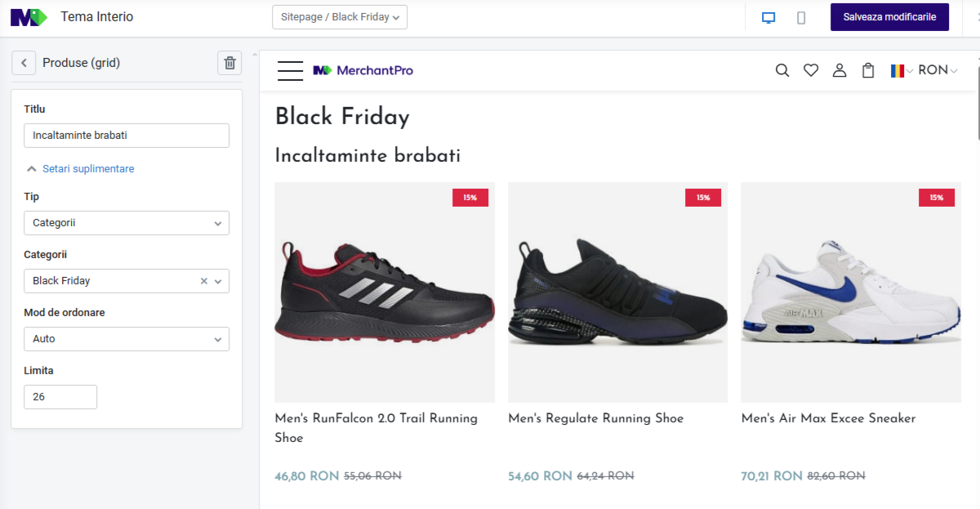Click the Men's Air Max Excee Sneaker image
The width and height of the screenshot is (980, 509).
(x=851, y=292)
